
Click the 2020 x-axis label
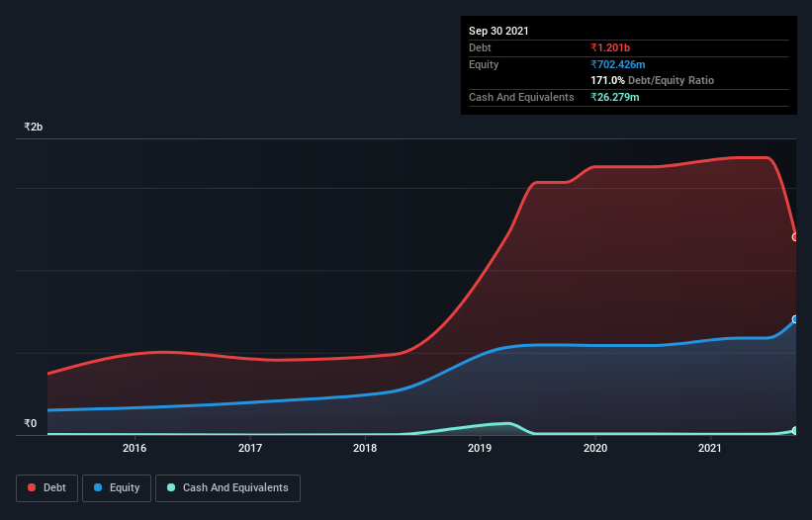[x=595, y=448]
